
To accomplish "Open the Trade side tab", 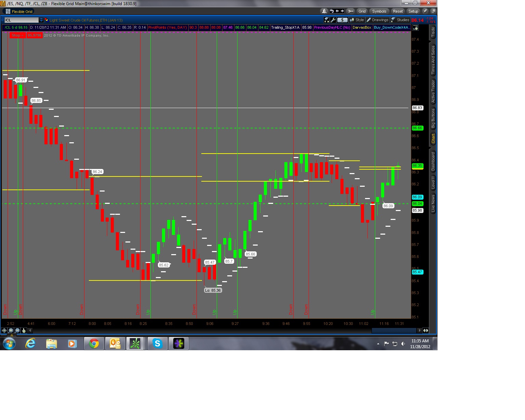I will click(x=433, y=32).
